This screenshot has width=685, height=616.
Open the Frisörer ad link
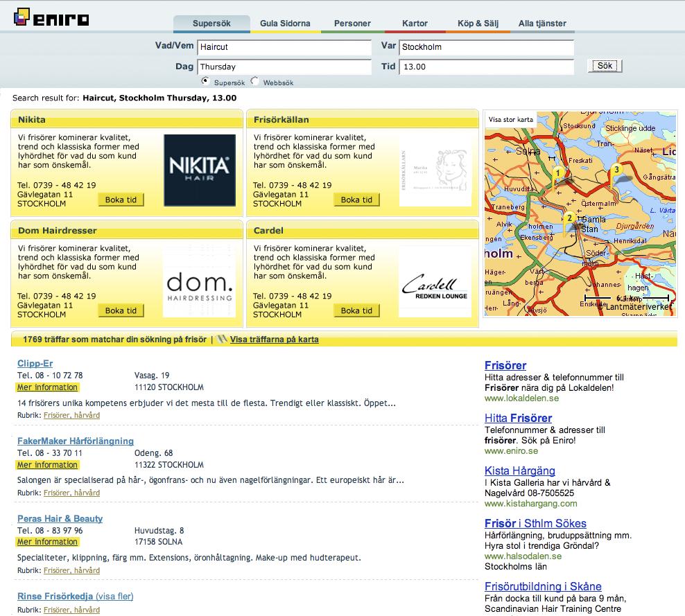click(x=505, y=365)
